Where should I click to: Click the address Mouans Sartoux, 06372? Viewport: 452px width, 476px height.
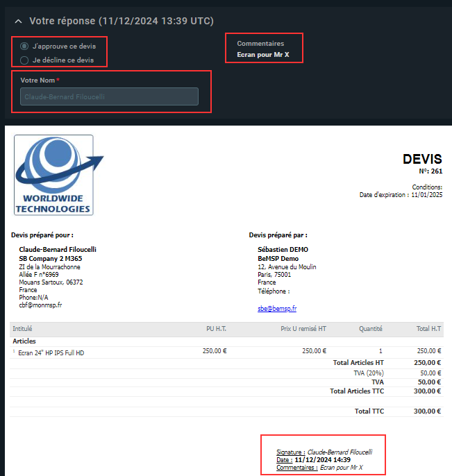click(x=51, y=282)
